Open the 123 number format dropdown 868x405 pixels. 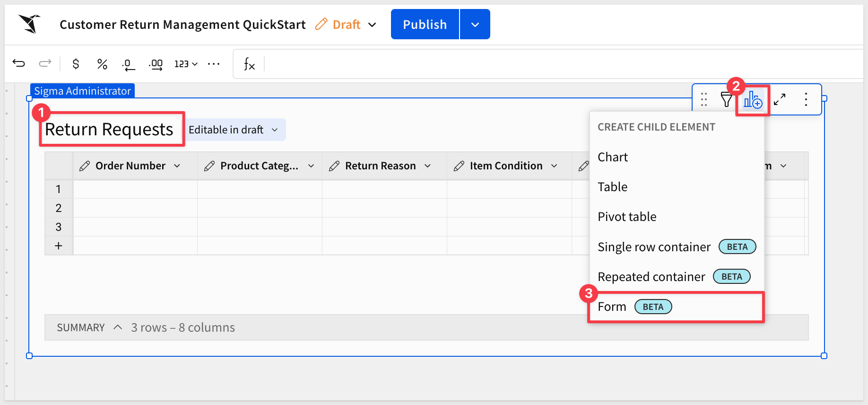[x=186, y=64]
